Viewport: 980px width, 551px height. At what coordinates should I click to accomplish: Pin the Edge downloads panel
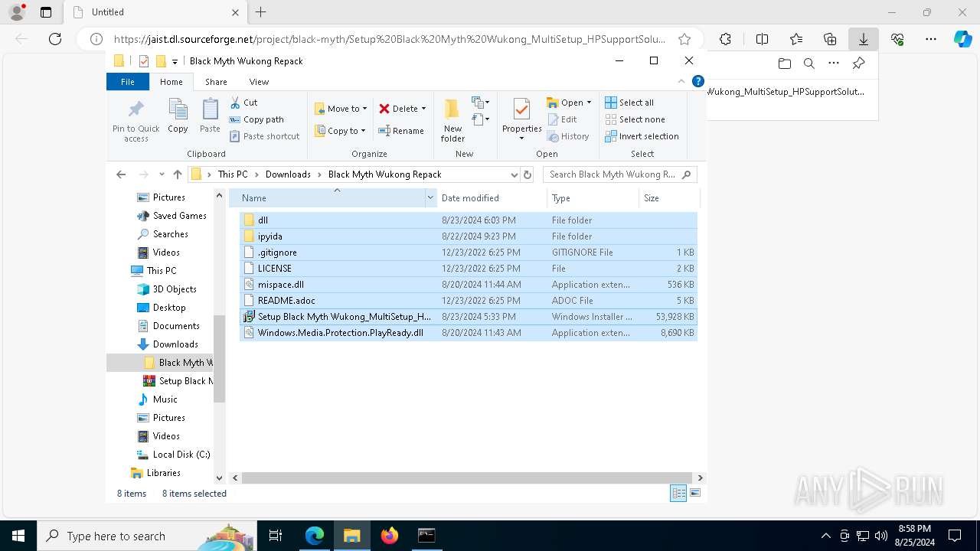pos(858,64)
